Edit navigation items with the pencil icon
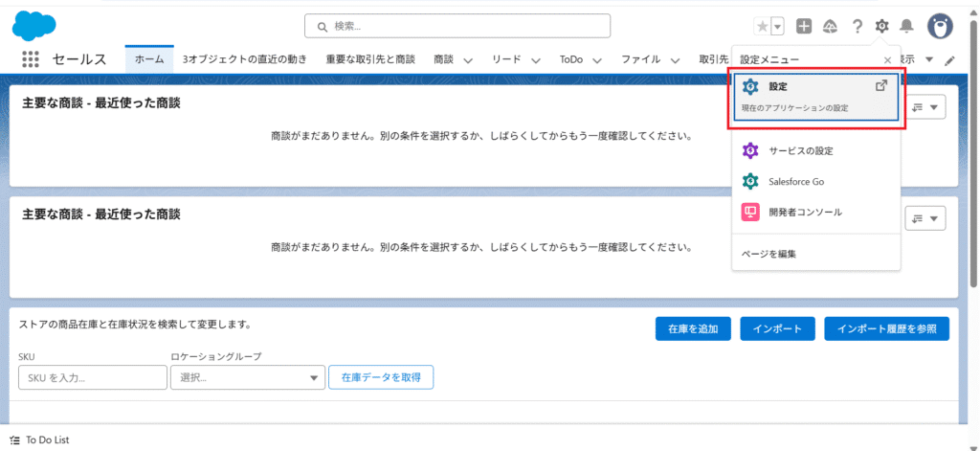 coord(949,60)
